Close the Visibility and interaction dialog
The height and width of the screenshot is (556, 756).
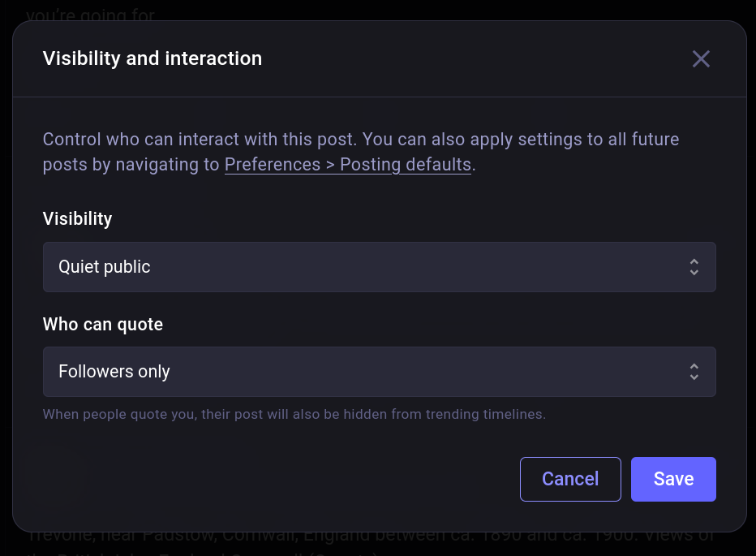(x=701, y=58)
